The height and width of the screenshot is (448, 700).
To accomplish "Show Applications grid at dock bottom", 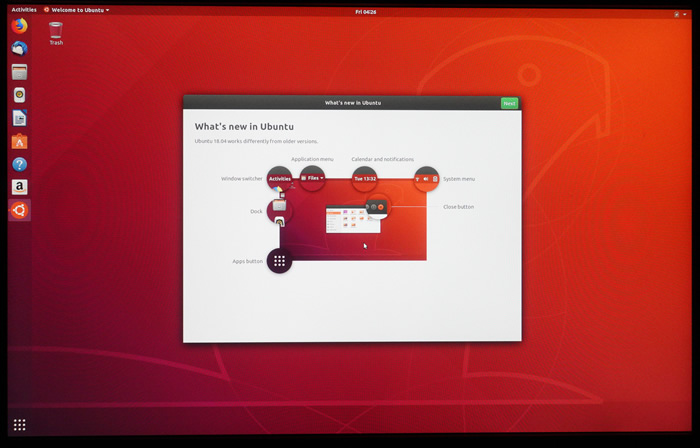I will coord(19,425).
